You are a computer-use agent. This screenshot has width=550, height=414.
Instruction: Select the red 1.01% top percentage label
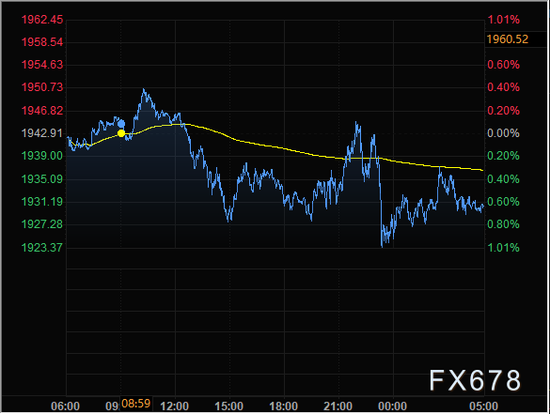coord(503,20)
